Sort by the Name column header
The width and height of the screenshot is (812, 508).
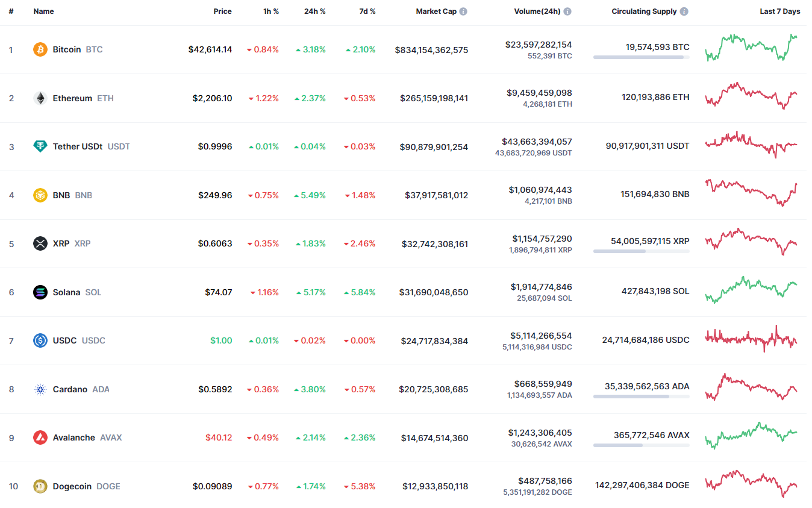[43, 11]
